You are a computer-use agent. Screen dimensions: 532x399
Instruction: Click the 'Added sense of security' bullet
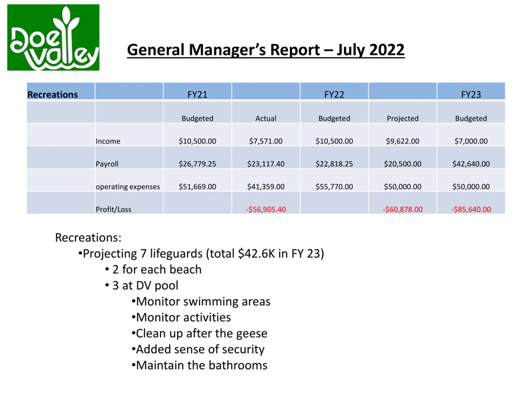pyautogui.click(x=198, y=350)
